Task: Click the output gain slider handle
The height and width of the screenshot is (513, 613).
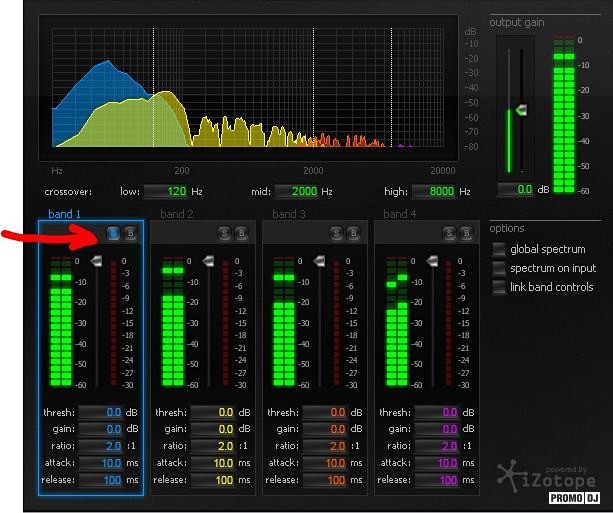Action: point(519,110)
